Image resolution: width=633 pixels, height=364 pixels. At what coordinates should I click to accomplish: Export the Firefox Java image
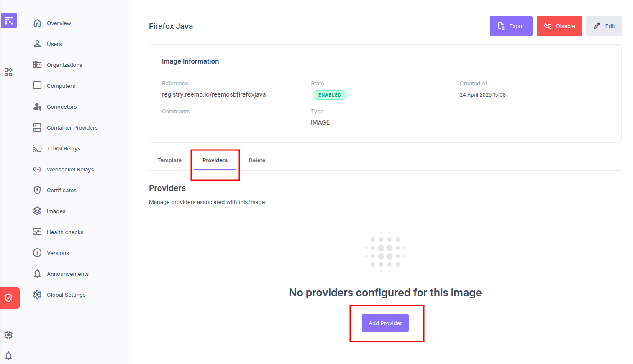pos(511,26)
